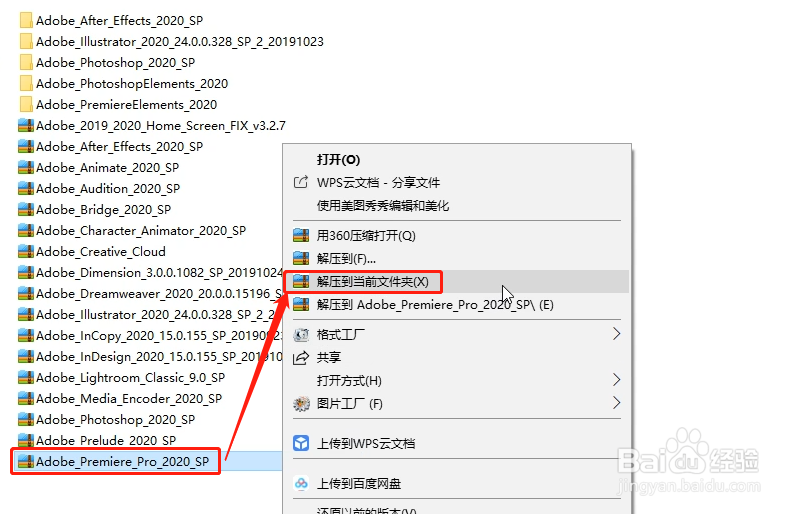
Task: Click the archive icon of Adobe_Prelude_2020_SP
Action: (26, 441)
